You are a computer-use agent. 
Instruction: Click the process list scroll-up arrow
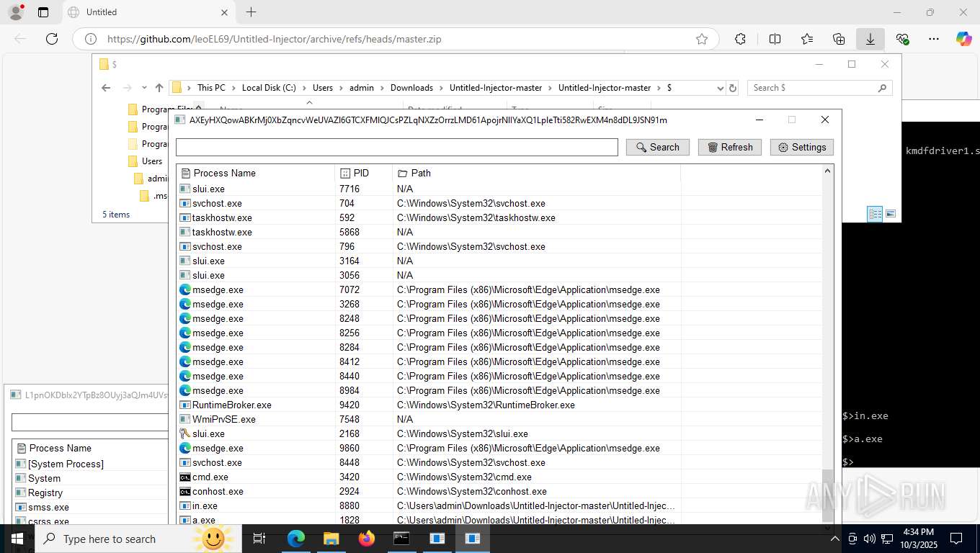coord(828,171)
